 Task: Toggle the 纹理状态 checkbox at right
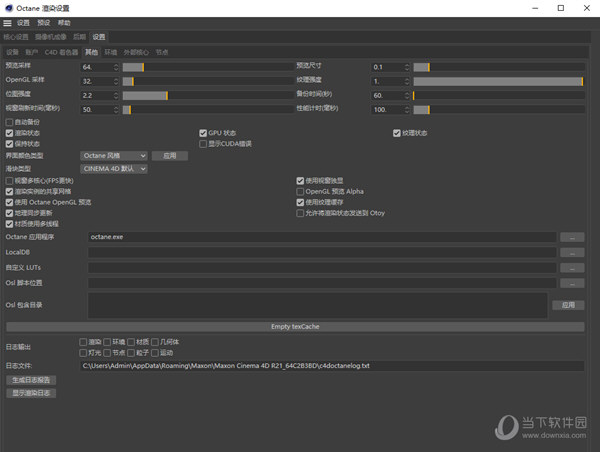[396, 133]
